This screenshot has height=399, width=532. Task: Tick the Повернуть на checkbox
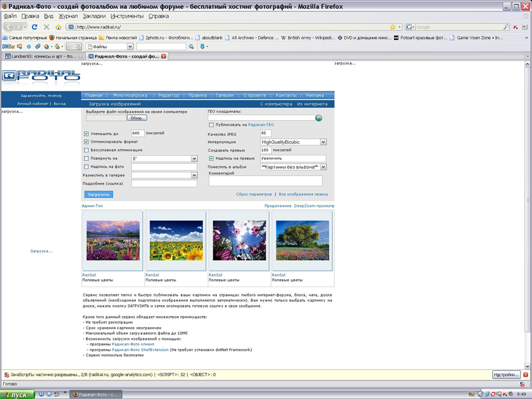[x=86, y=159]
